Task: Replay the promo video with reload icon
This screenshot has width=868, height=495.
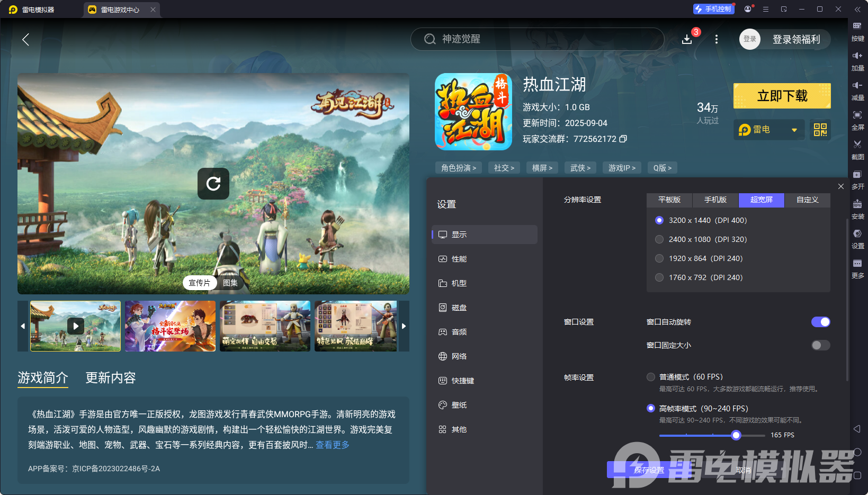Action: [x=213, y=184]
